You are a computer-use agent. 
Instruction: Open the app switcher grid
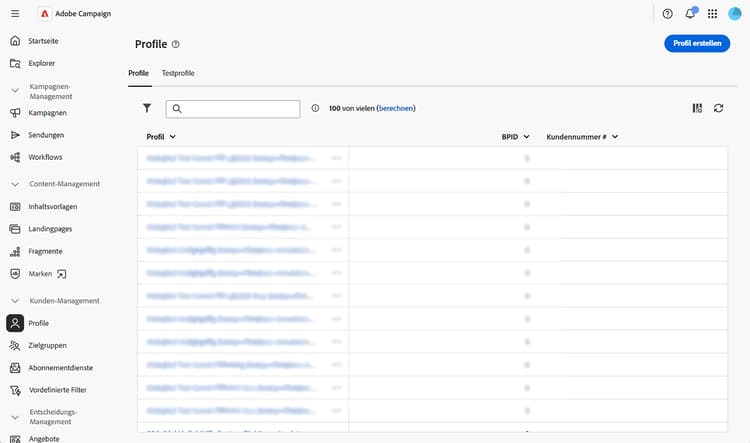[x=712, y=14]
